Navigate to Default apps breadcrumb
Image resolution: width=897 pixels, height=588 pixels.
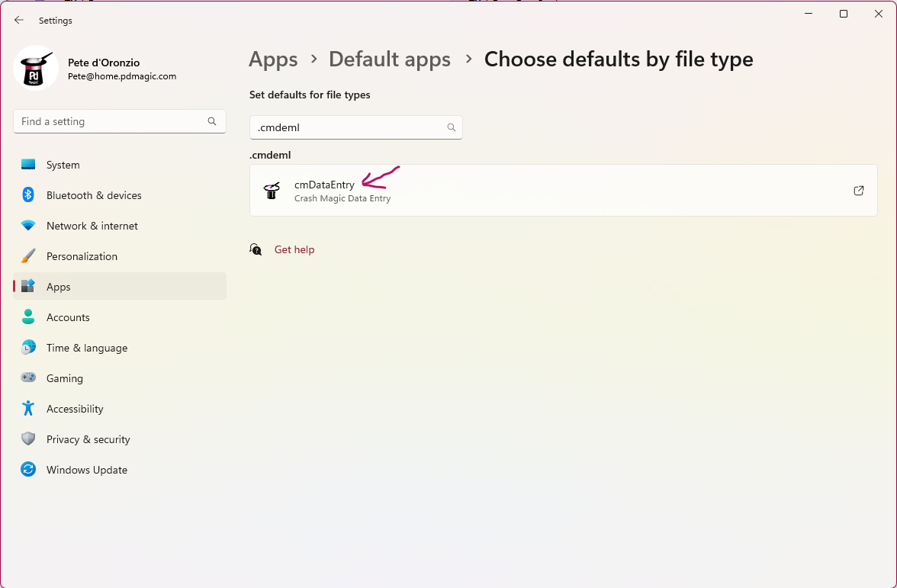pyautogui.click(x=390, y=59)
